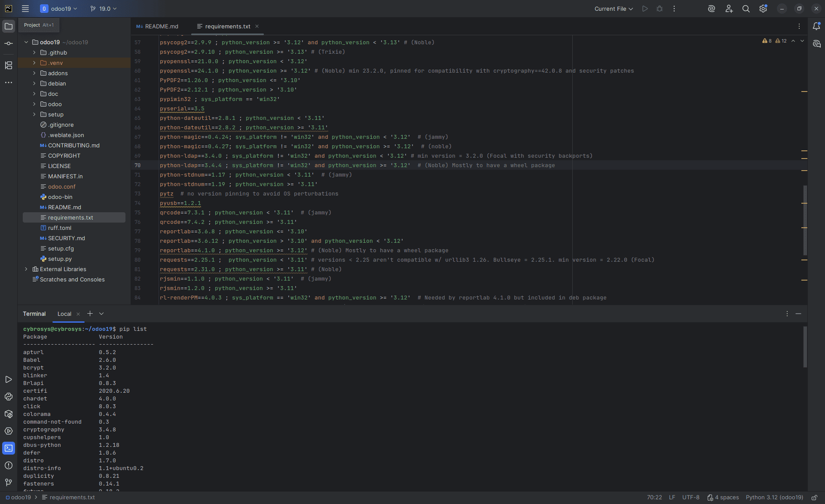Open the Git tool window
This screenshot has height=504, width=825.
[9, 483]
